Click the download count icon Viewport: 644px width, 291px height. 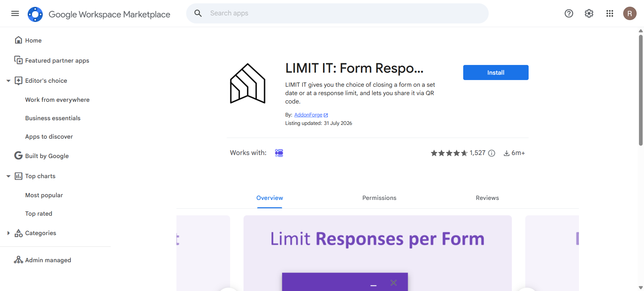click(506, 153)
